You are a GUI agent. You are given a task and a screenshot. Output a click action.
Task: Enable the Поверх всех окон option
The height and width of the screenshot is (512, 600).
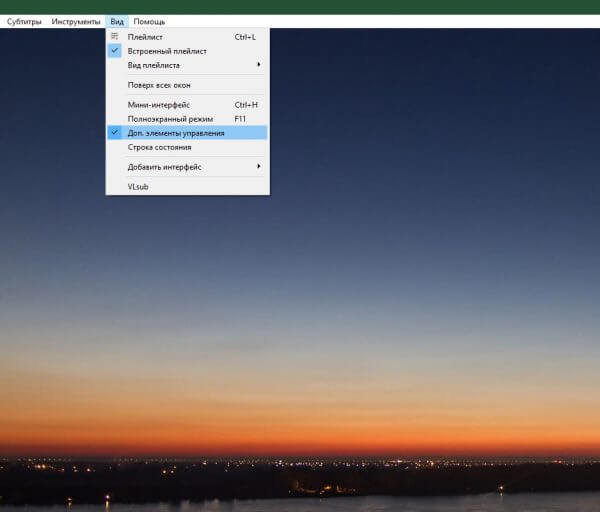pos(159,85)
